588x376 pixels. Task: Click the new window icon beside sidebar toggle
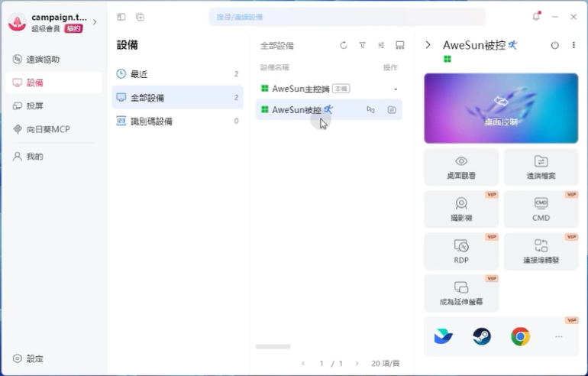tap(140, 17)
